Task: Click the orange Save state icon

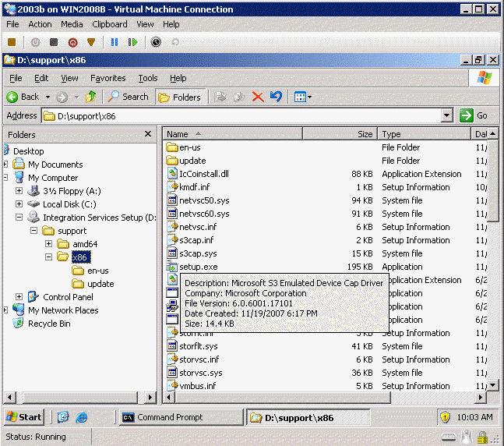Action: pyautogui.click(x=91, y=42)
